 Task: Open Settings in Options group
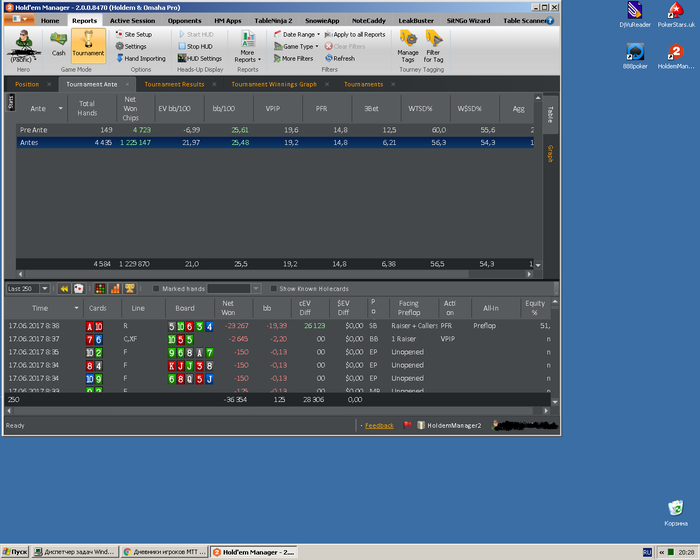(131, 46)
